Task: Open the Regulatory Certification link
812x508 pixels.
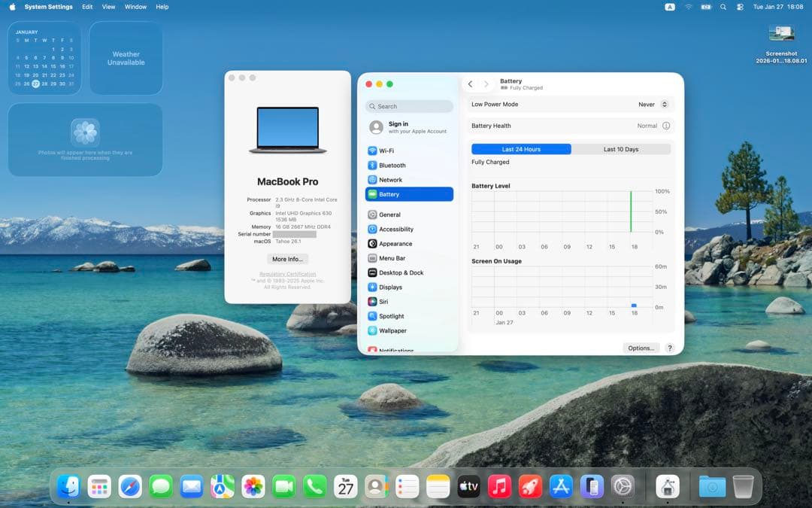Action: (286, 274)
